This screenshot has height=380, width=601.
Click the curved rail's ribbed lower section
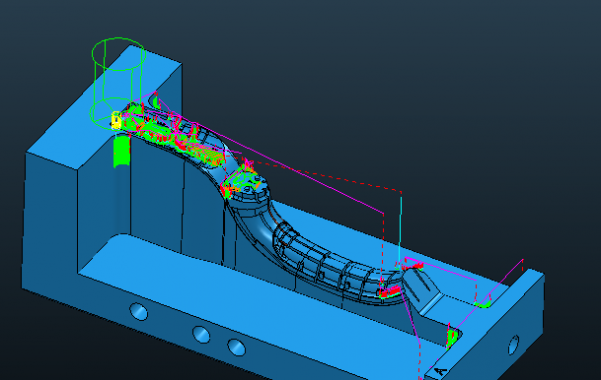[326, 265]
